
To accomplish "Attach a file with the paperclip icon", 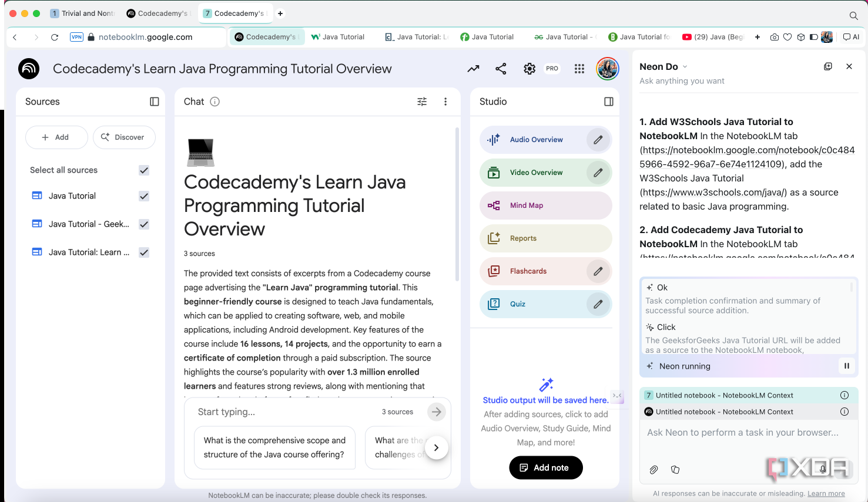I will tap(653, 470).
